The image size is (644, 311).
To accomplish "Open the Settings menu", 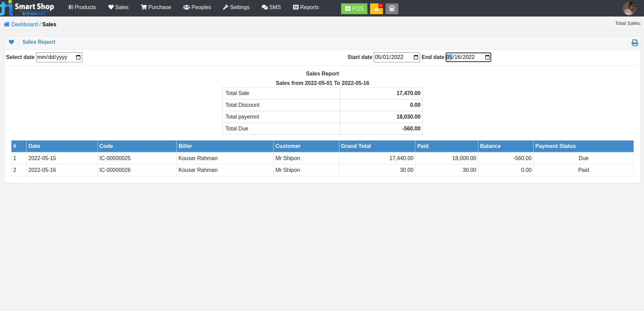I will [236, 7].
